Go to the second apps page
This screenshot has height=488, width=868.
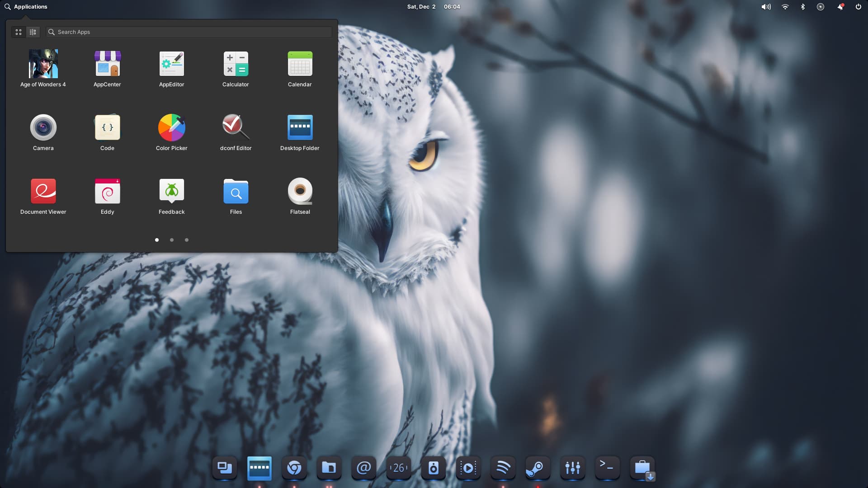(x=172, y=240)
